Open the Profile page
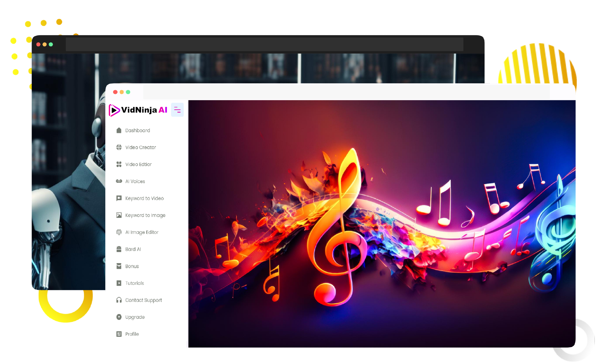603x364 pixels. (132, 334)
